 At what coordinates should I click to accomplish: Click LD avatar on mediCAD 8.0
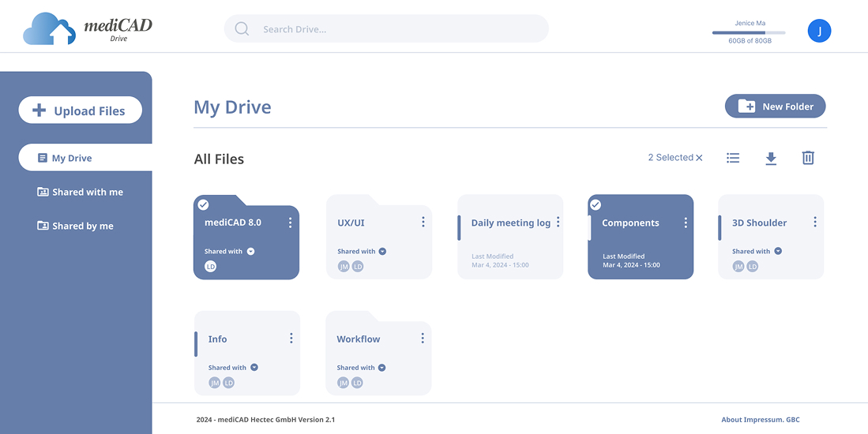210,267
